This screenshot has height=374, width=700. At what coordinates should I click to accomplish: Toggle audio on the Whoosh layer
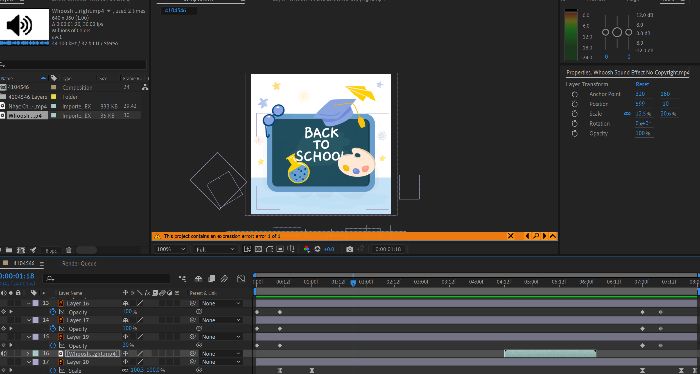pos(4,353)
